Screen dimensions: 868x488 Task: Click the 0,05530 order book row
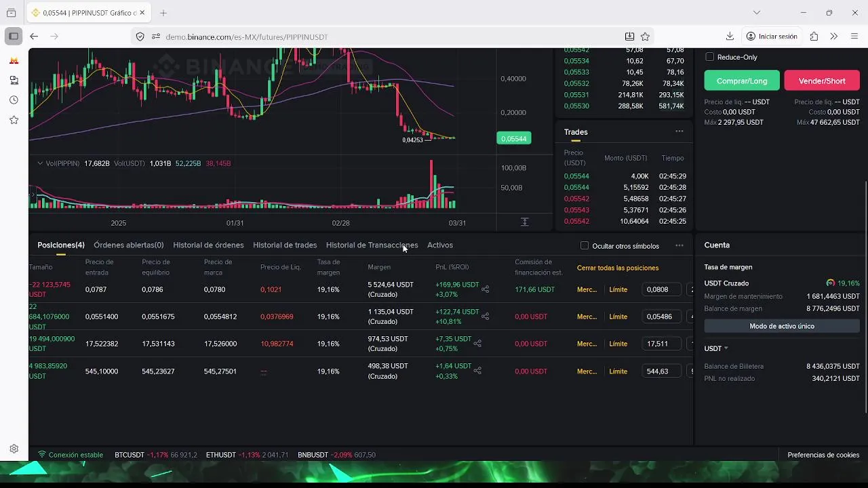click(x=624, y=106)
